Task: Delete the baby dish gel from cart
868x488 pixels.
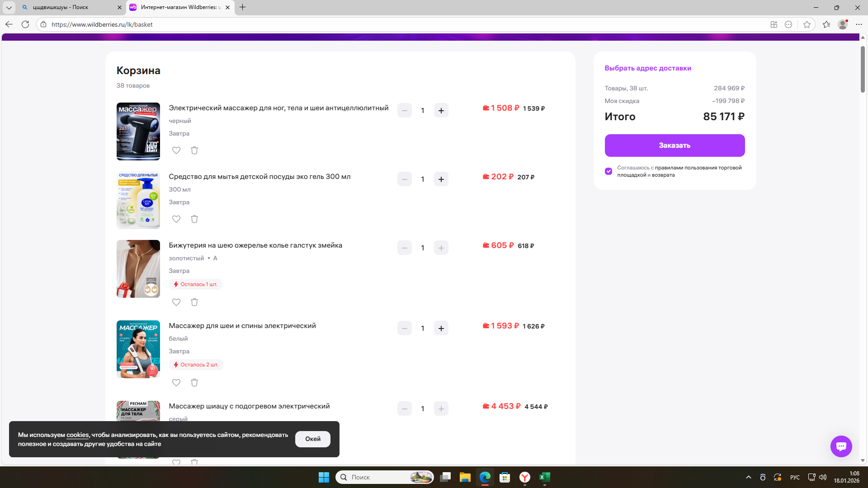Action: coord(194,219)
